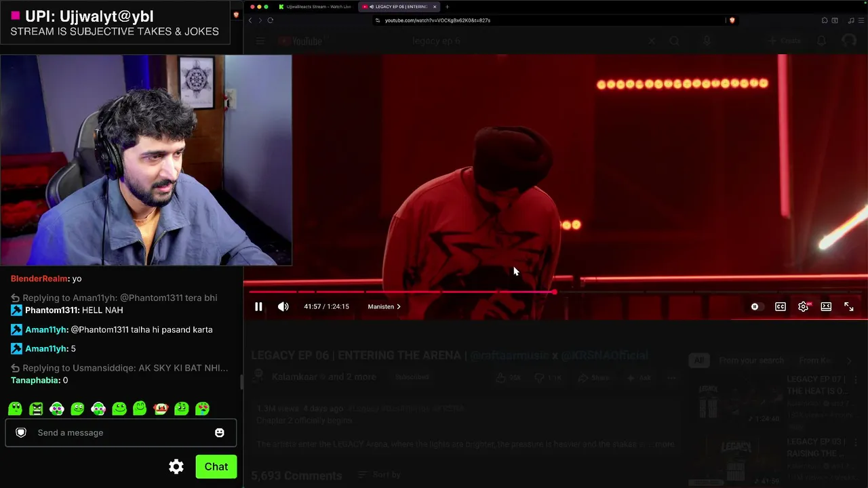Open the Ask button under the video
Image resolution: width=868 pixels, height=488 pixels.
[640, 378]
